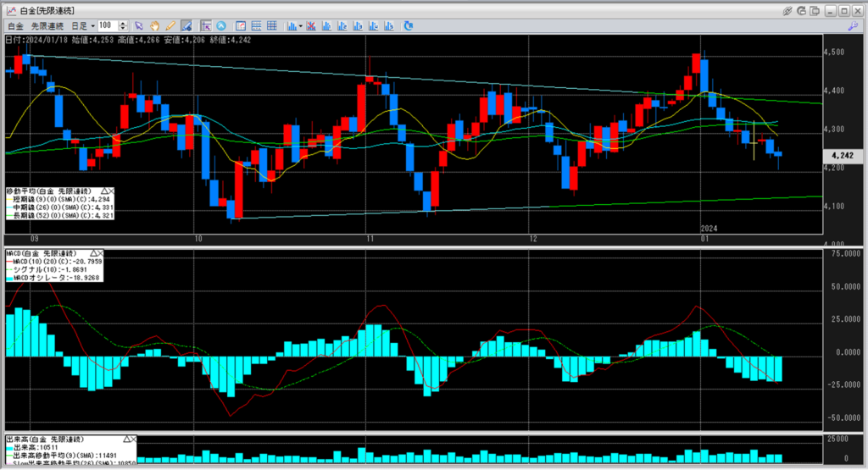
Task: Click the 4,500 price axis label
Action: (834, 52)
